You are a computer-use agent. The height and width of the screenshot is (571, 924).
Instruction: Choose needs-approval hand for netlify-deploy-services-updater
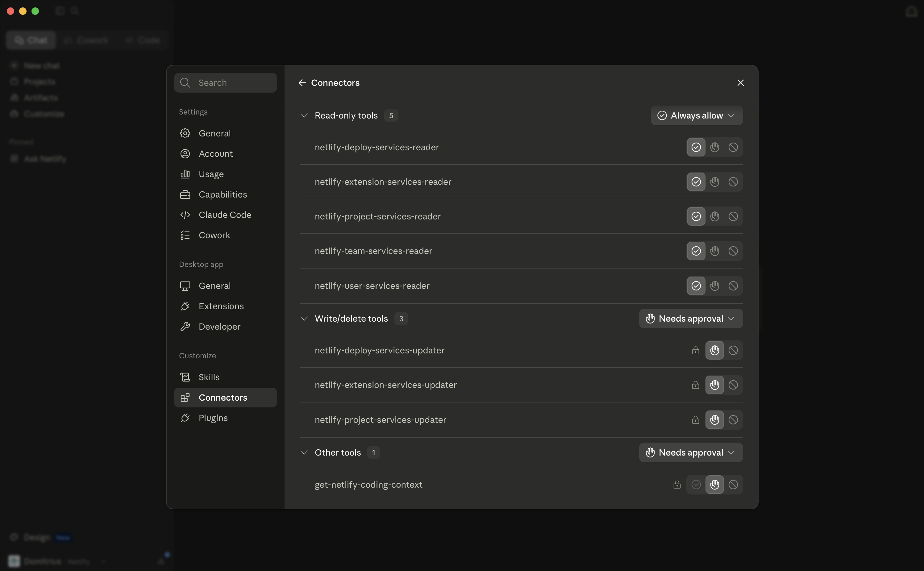tap(714, 350)
